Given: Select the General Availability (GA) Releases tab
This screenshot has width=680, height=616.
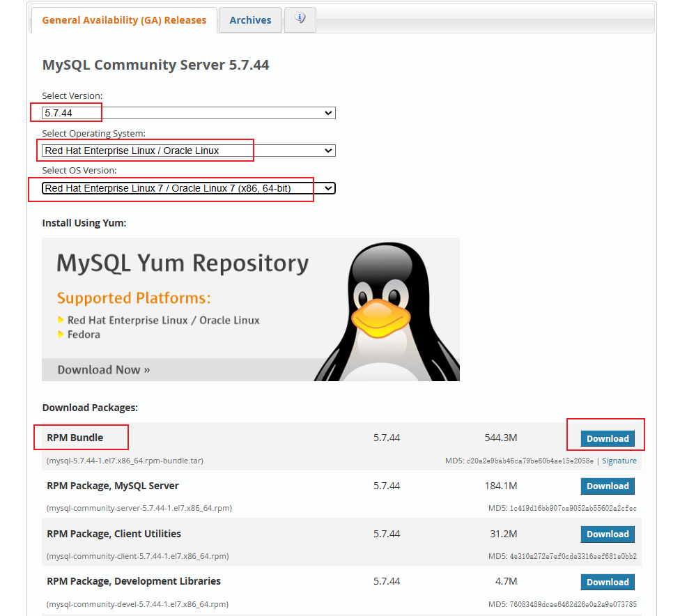Looking at the screenshot, I should point(123,20).
